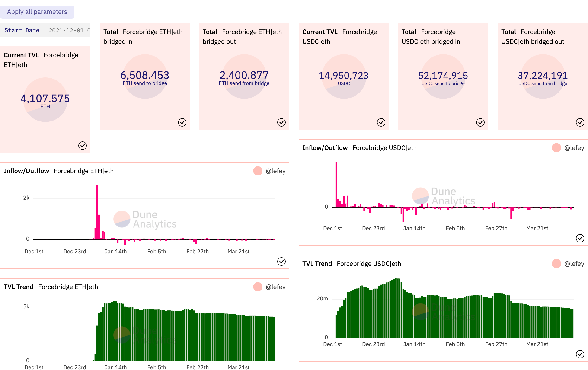
Task: Click checkmark icon on ETH bridged in card
Action: pyautogui.click(x=182, y=122)
